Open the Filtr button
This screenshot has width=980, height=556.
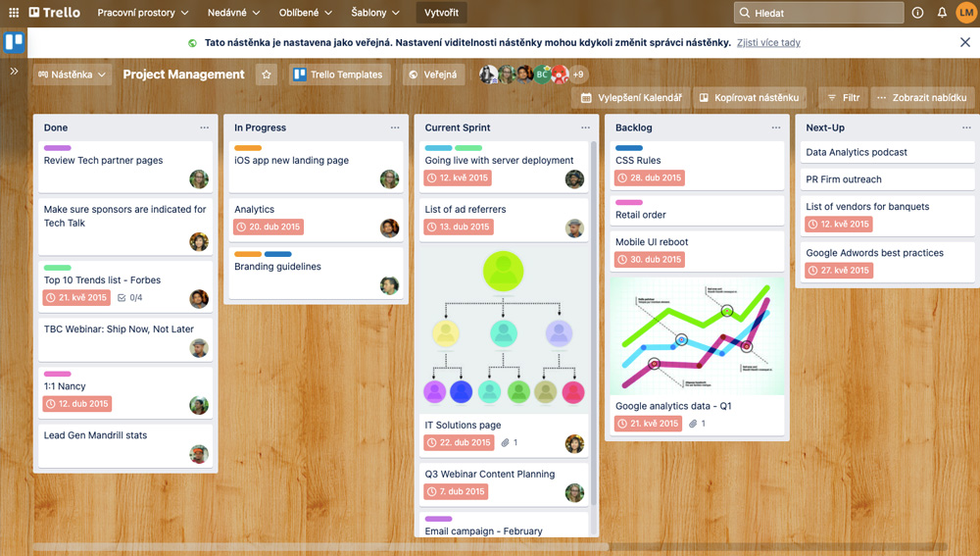843,97
